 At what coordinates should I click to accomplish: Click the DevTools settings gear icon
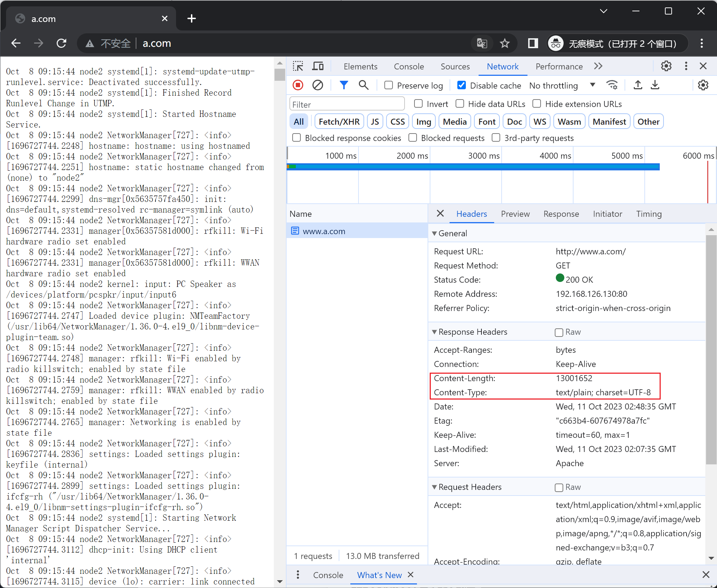(667, 66)
